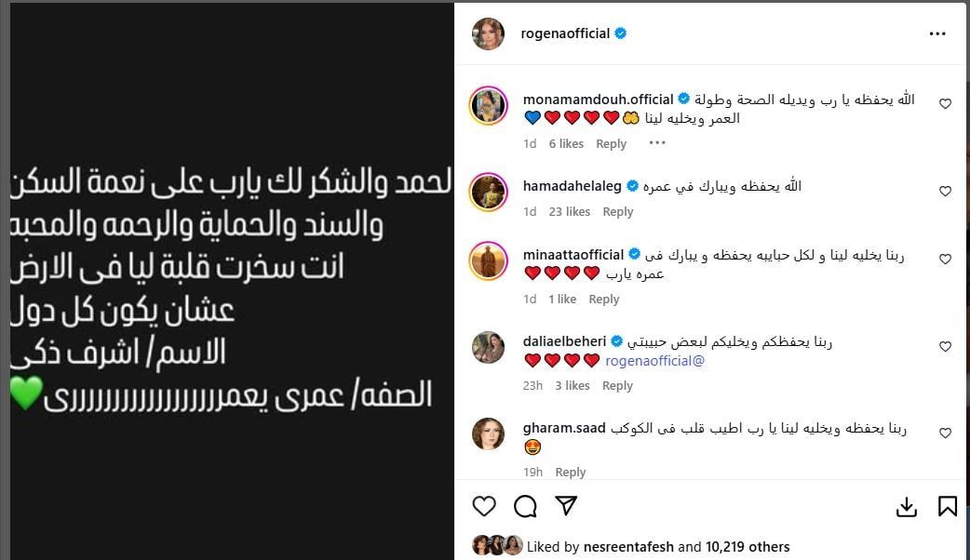Open options on monamamdouh.official's comment
The height and width of the screenshot is (560, 970).
click(x=657, y=143)
